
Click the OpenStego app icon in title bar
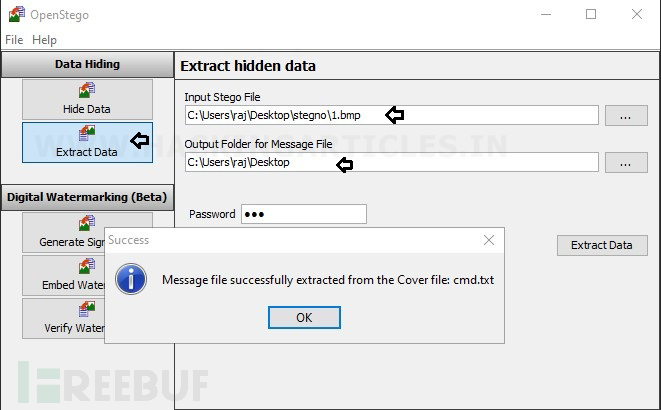[x=17, y=14]
